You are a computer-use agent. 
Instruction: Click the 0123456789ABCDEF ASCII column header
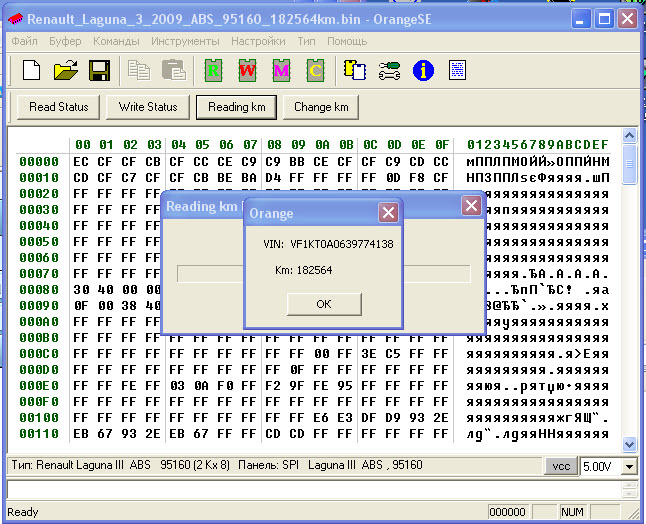coord(538,145)
